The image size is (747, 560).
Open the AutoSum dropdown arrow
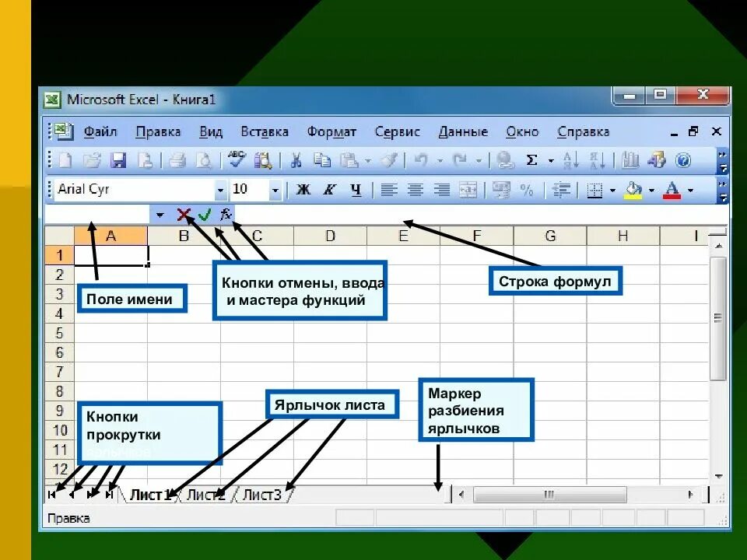tap(551, 160)
